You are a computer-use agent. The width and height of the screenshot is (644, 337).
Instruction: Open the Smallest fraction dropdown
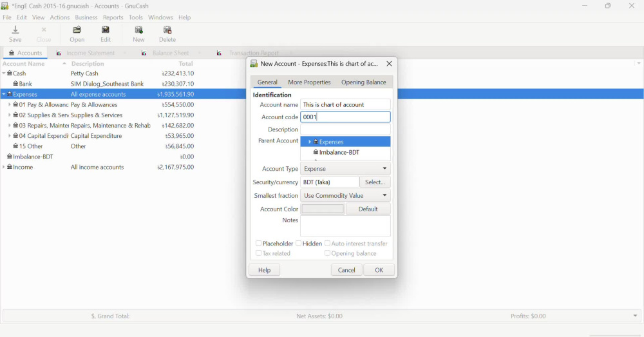coord(345,196)
